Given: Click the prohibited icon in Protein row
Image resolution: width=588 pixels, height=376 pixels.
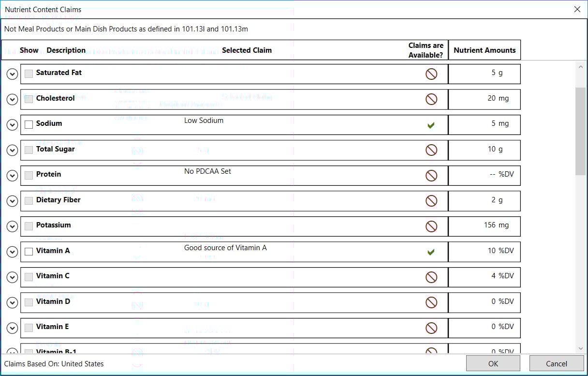Looking at the screenshot, I should coord(431,176).
